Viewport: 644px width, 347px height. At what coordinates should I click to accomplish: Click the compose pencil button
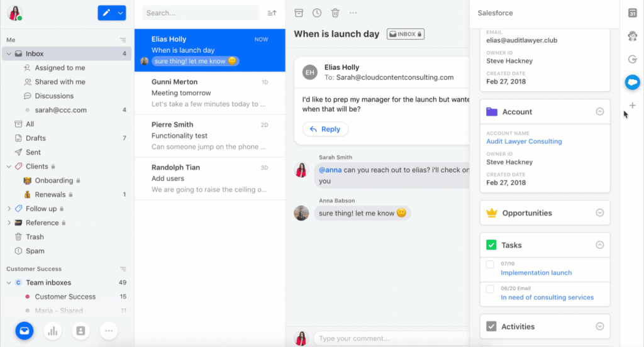click(x=106, y=13)
